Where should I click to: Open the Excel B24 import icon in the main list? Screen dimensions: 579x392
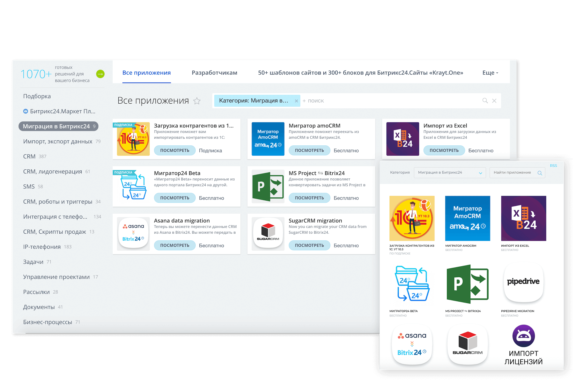click(403, 139)
